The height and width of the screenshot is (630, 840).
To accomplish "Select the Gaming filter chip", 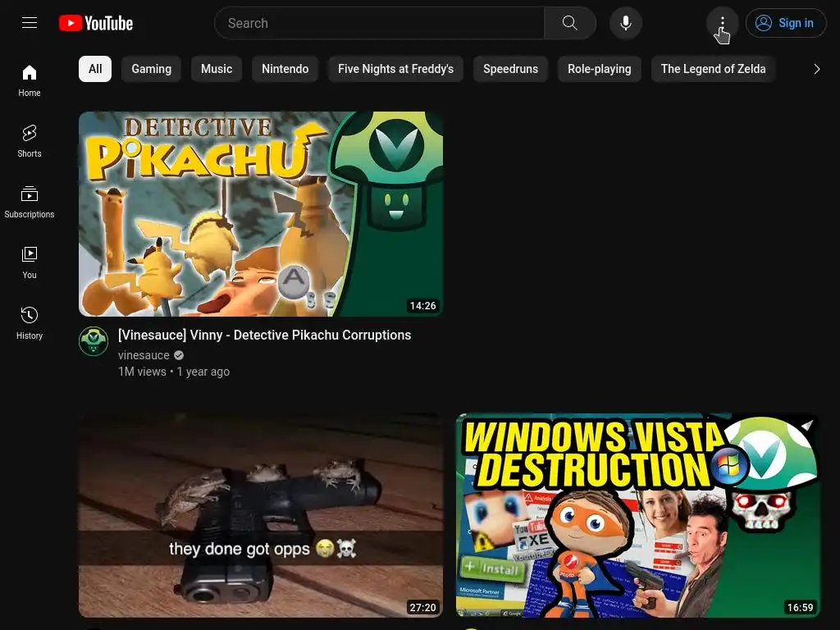I will (x=151, y=69).
